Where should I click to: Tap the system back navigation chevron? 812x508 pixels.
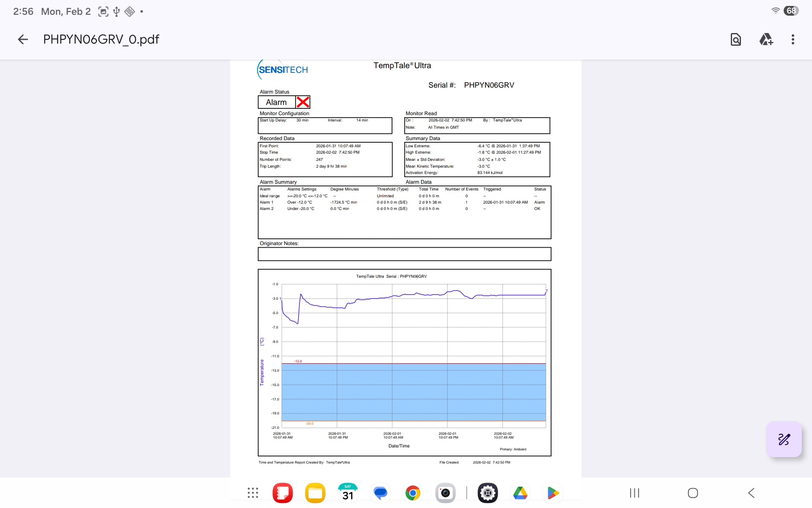coord(752,493)
